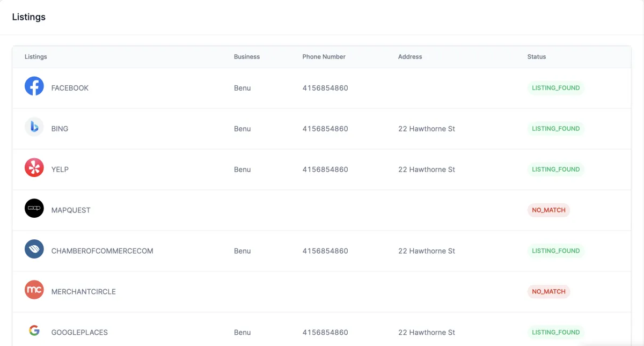
Task: Select the BING listing name
Action: click(x=60, y=129)
